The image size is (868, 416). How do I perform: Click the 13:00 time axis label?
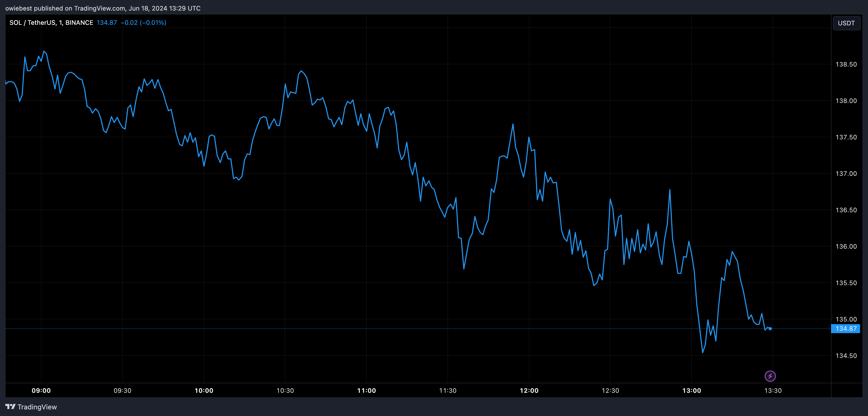point(692,390)
